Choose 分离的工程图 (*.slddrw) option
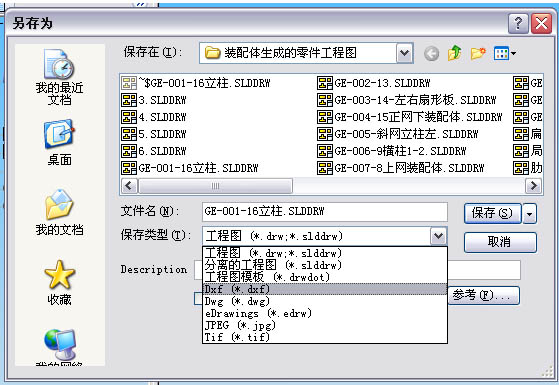This screenshot has width=559, height=385. [324, 265]
